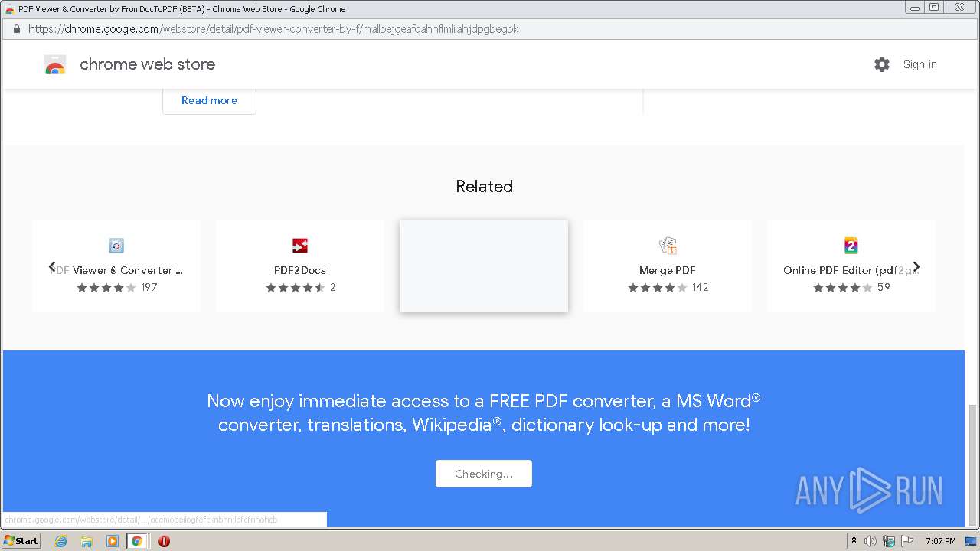Viewport: 980px width, 551px height.
Task: Open the PDF2Docs title text
Action: point(300,270)
